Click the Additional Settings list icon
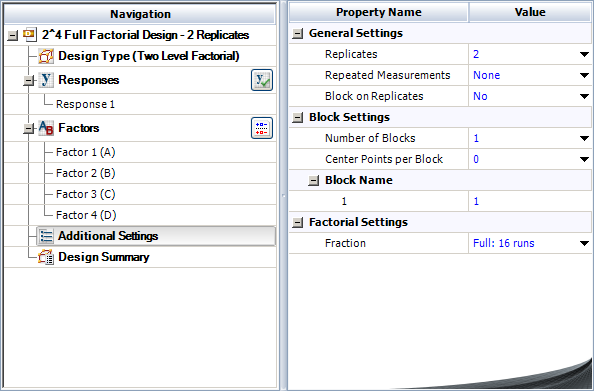Image resolution: width=594 pixels, height=391 pixels. 46,236
